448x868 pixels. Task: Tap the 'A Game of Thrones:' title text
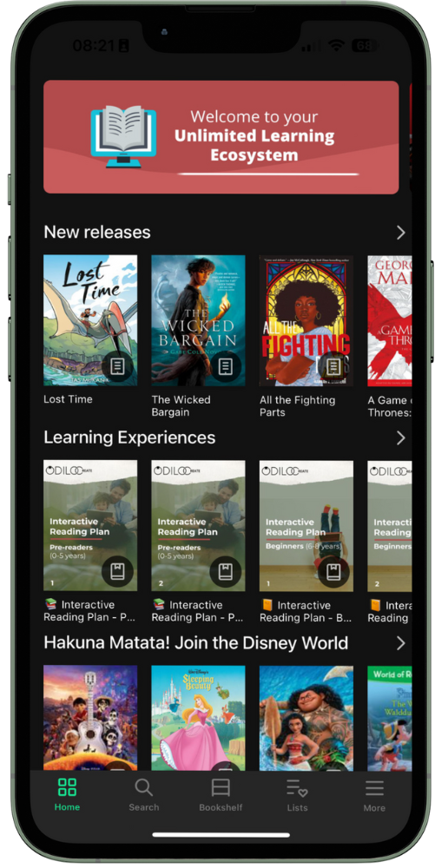(x=390, y=405)
